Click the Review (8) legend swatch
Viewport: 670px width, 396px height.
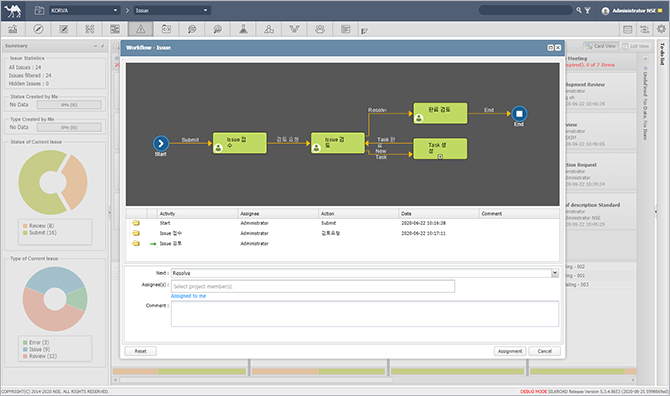(x=25, y=226)
